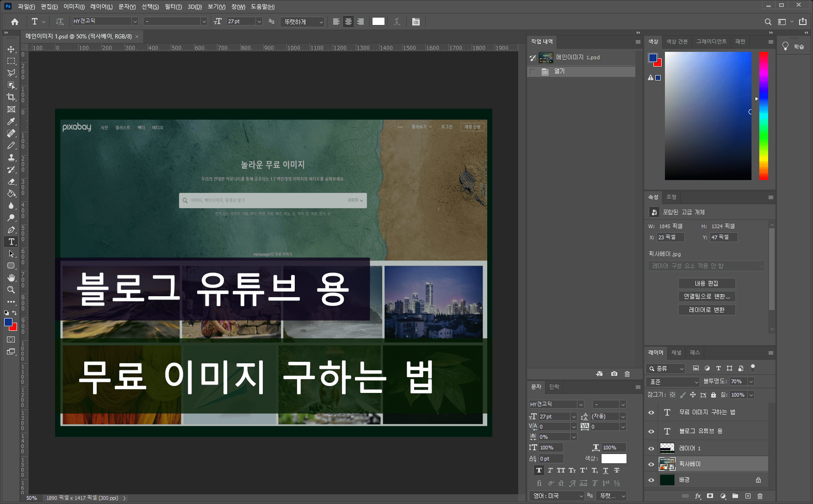813x504 pixels.
Task: Select the Zoom tool
Action: [x=10, y=290]
